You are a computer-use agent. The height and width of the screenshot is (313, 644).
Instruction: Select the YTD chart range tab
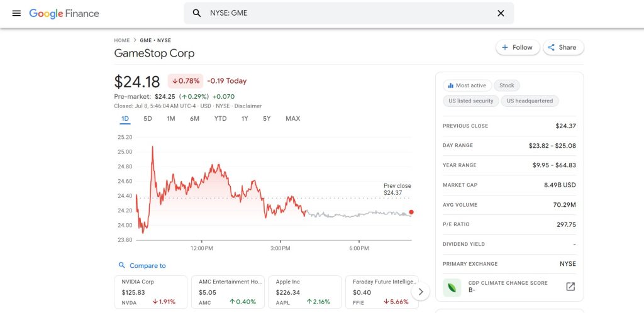click(x=221, y=119)
